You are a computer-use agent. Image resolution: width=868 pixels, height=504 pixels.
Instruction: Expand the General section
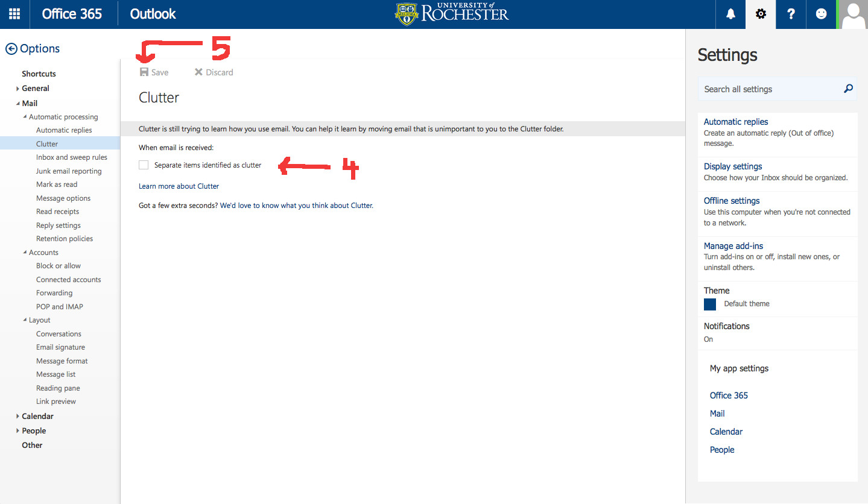pos(18,89)
